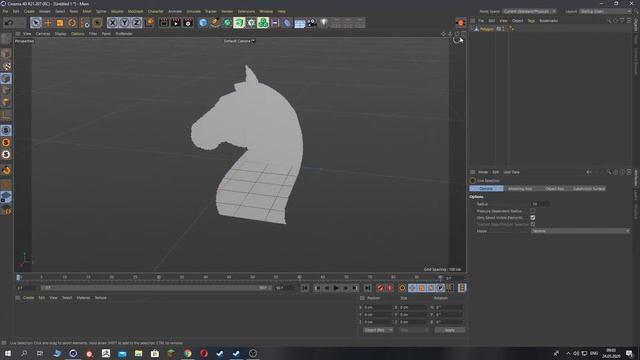This screenshot has height=360, width=640.
Task: Open Opera browser from the taskbar
Action: click(204, 353)
